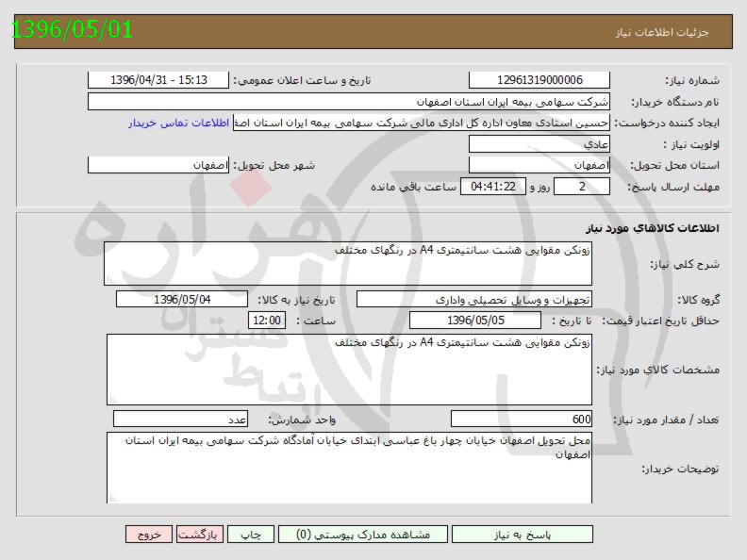Focus the نام دستگاه خریدار field
747x560 pixels.
click(349, 102)
